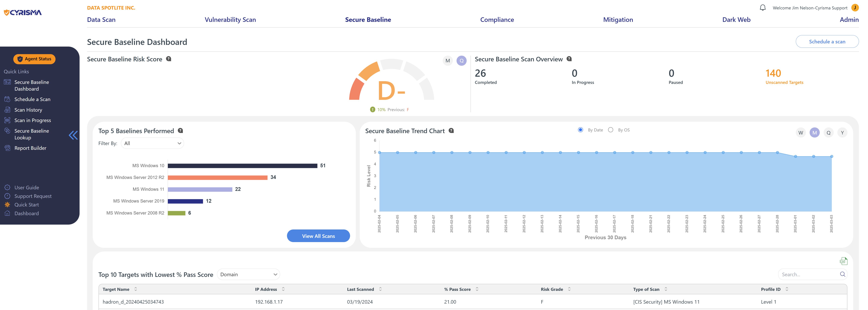Open the Vulnerability Scan menu
This screenshot has width=868, height=310.
pyautogui.click(x=230, y=20)
